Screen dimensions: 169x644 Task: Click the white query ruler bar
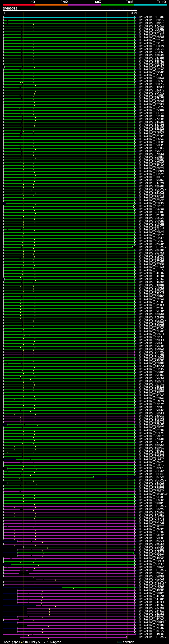click(x=70, y=11)
